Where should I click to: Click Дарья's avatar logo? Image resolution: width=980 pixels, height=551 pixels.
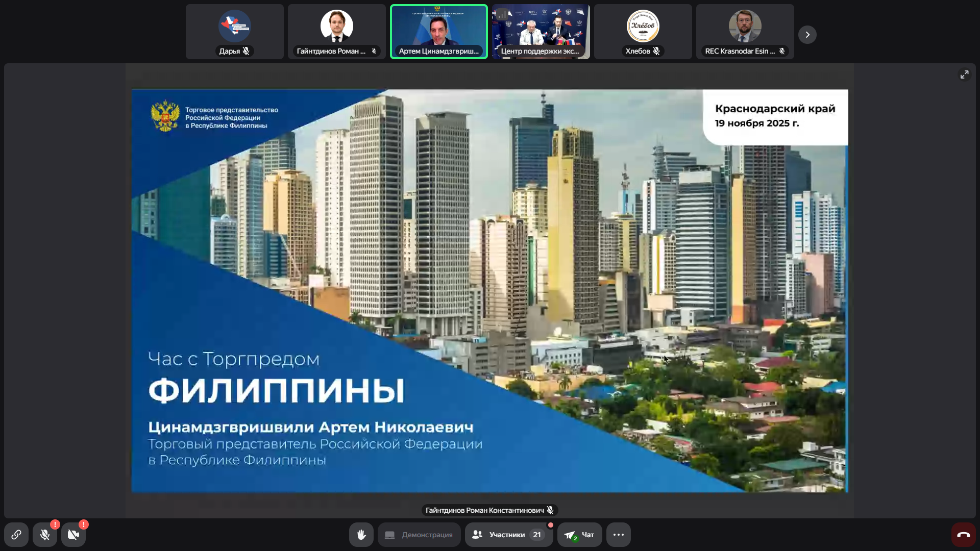(235, 26)
